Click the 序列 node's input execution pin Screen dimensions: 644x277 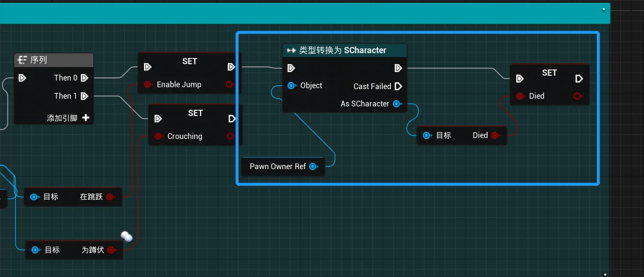(22, 78)
